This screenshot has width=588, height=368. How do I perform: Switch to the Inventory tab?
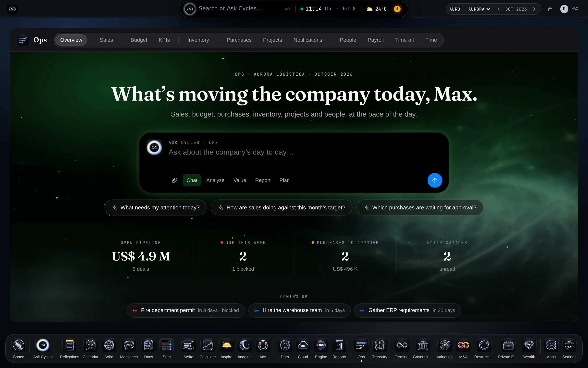(x=198, y=40)
